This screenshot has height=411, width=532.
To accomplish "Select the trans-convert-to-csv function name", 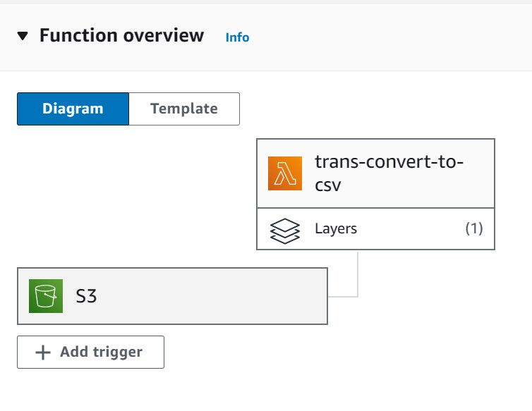I will pyautogui.click(x=389, y=173).
